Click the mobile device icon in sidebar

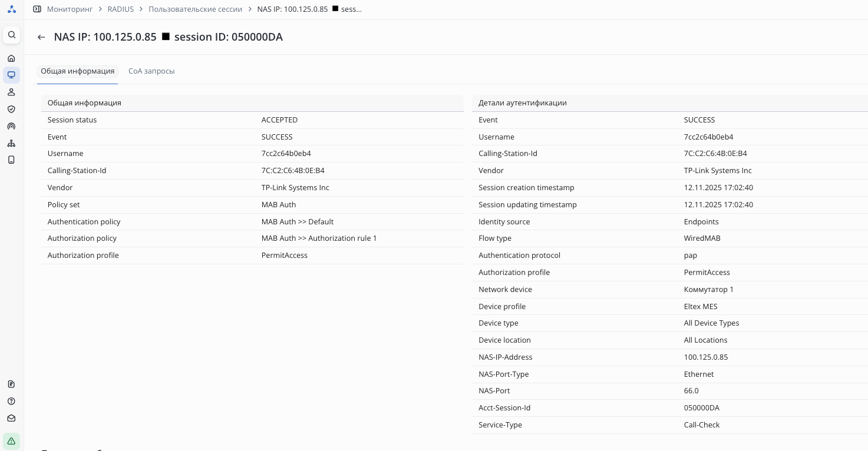click(11, 160)
